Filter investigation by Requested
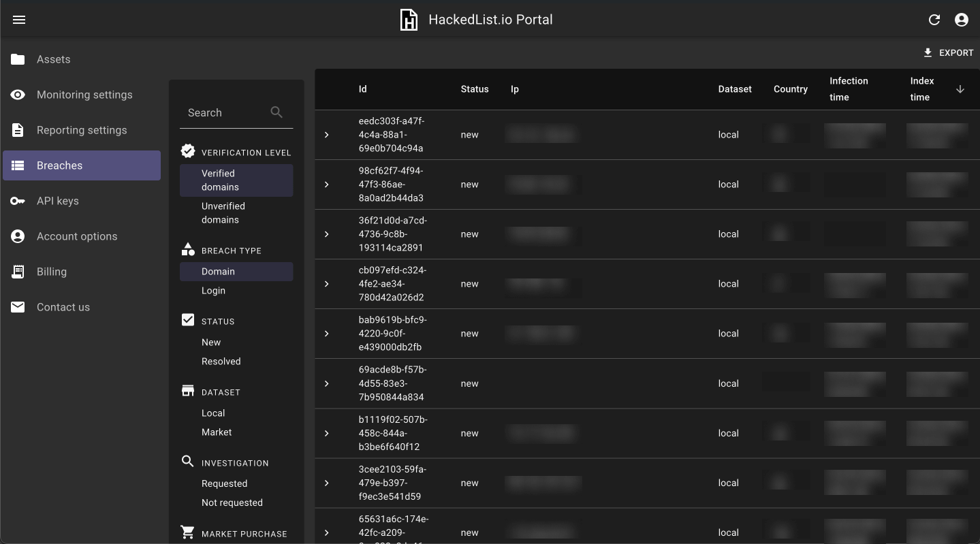Image resolution: width=980 pixels, height=544 pixels. [x=236, y=484]
